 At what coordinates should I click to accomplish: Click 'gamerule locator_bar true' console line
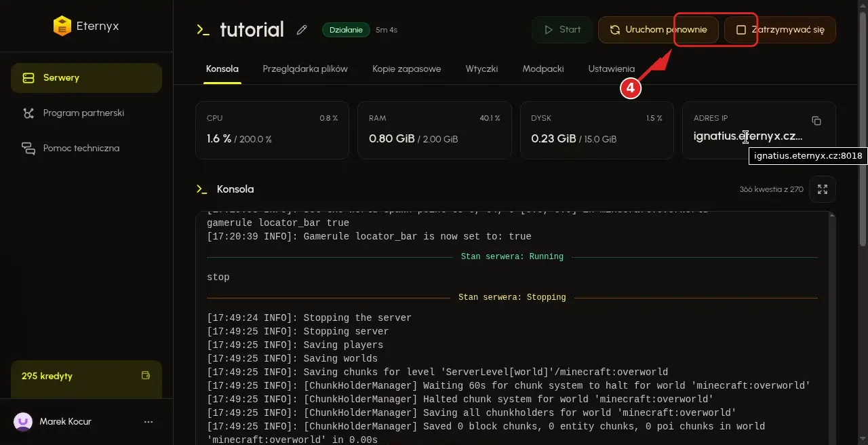(278, 223)
